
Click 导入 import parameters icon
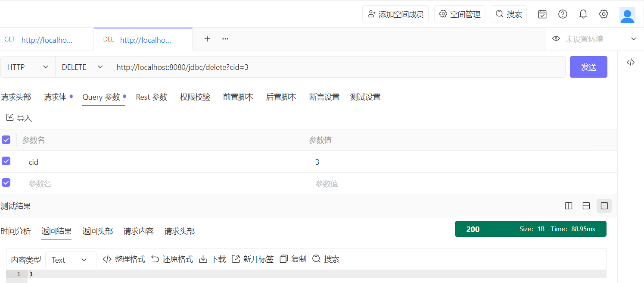[x=10, y=117]
